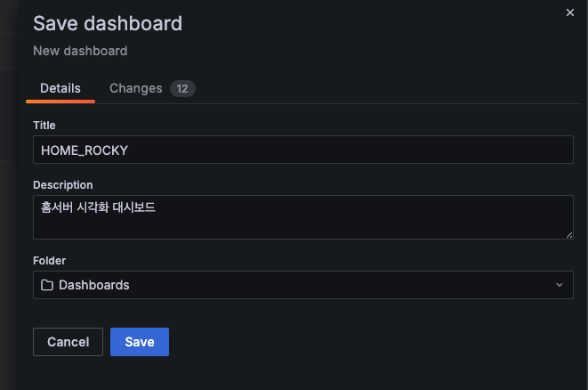Click the folder icon beside Dashboards
Image resolution: width=588 pixels, height=390 pixels.
(47, 285)
